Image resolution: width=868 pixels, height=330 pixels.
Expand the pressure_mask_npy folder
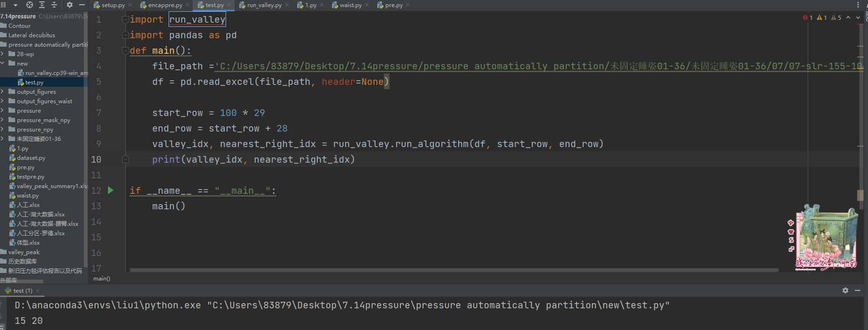click(2, 120)
